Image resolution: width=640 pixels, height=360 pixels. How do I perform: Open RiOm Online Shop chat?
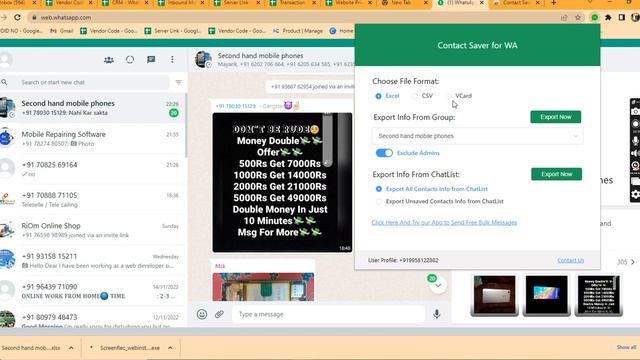coord(93,230)
